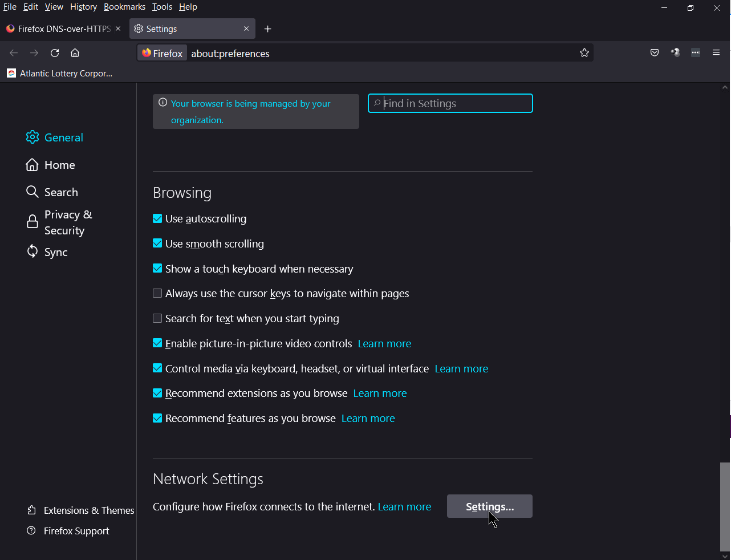Uncheck Recommend extensions as you browse
The image size is (731, 560).
pyautogui.click(x=157, y=393)
